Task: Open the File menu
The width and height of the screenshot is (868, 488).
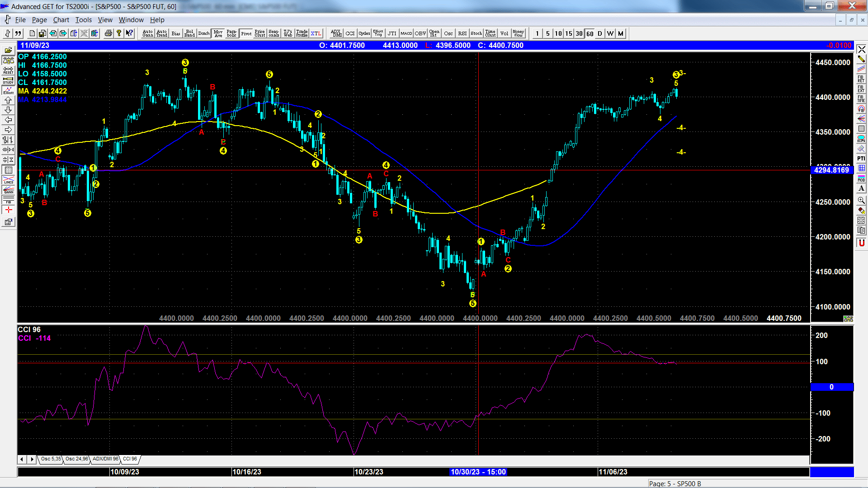Action: coord(20,20)
